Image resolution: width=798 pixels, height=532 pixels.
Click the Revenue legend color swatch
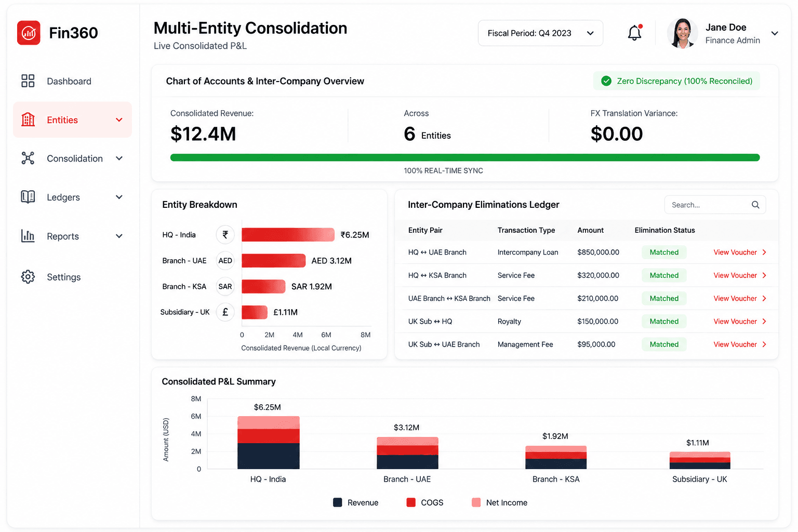click(x=338, y=502)
